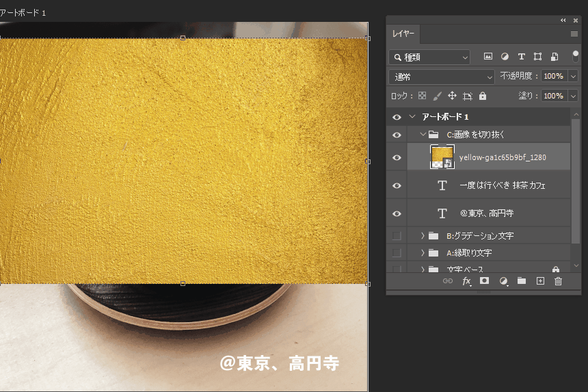Filter layers by smart object icon
The width and height of the screenshot is (588, 392).
(554, 56)
